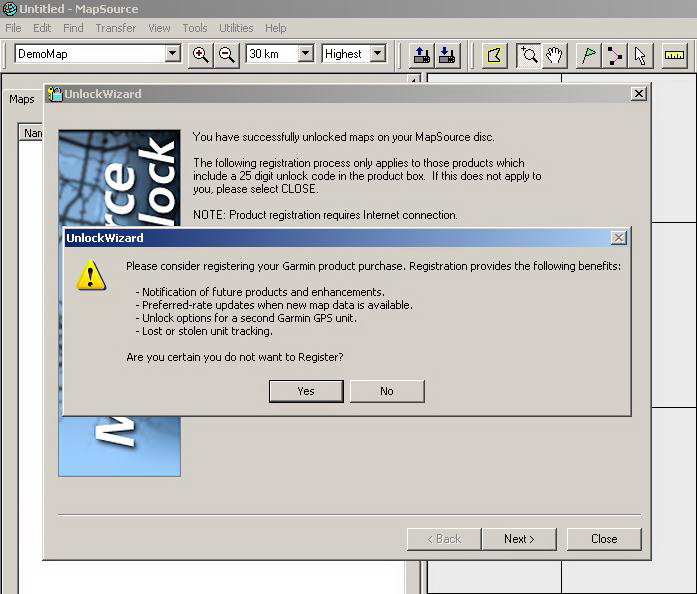Open the Edit menu
Screen dimensions: 697x594
pyautogui.click(x=42, y=28)
